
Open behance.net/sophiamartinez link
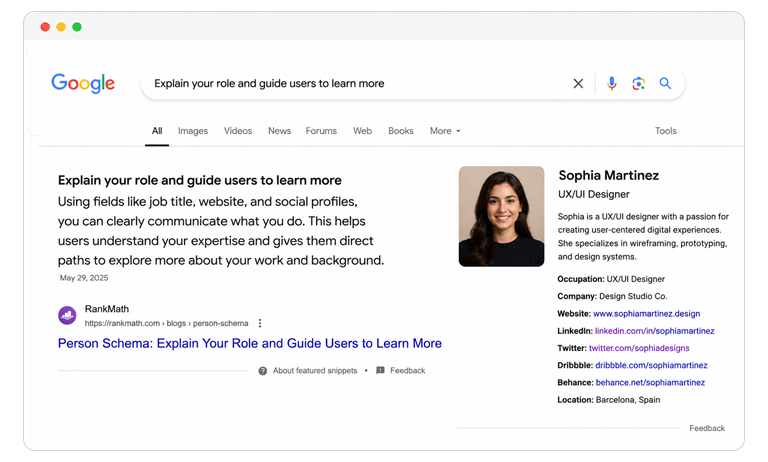point(650,382)
